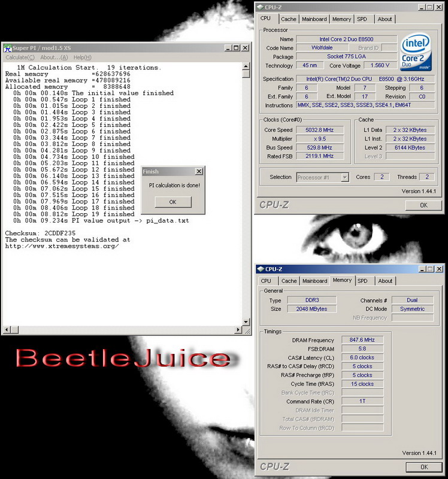Click the memory Type value DDR3

(x=312, y=300)
